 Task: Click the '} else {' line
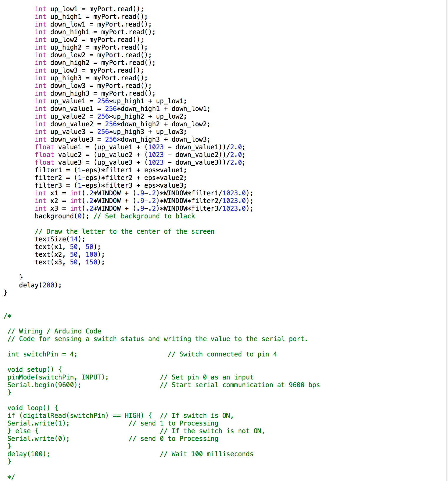point(23,431)
